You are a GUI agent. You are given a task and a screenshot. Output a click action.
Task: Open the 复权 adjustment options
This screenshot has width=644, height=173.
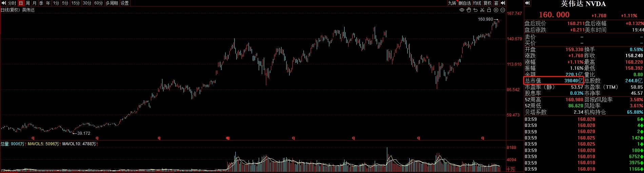click(x=487, y=3)
